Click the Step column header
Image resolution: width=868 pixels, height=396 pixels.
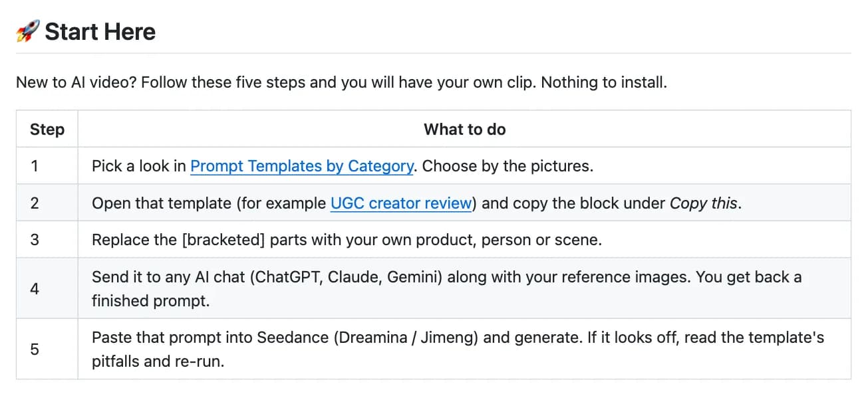point(47,129)
